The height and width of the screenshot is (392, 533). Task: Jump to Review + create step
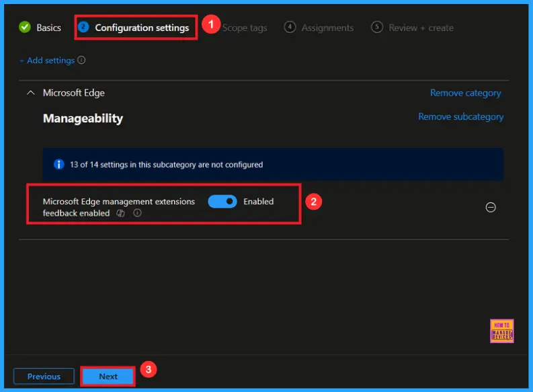[412, 28]
